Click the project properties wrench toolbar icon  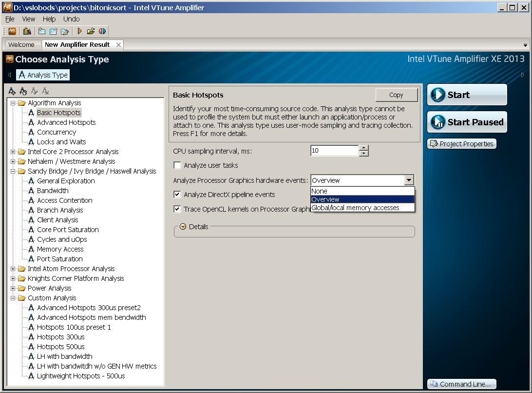point(65,31)
